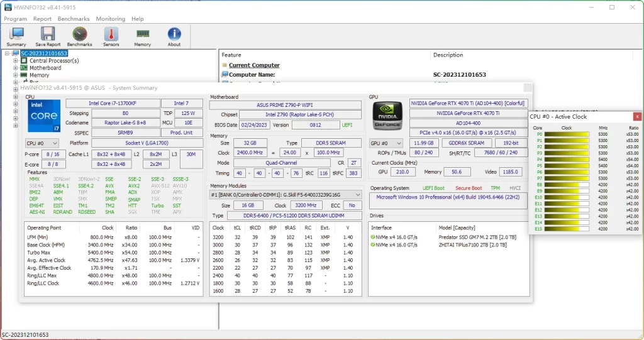Click the Ring/LLC Max row
This screenshot has width=644, height=340.
coord(113,275)
